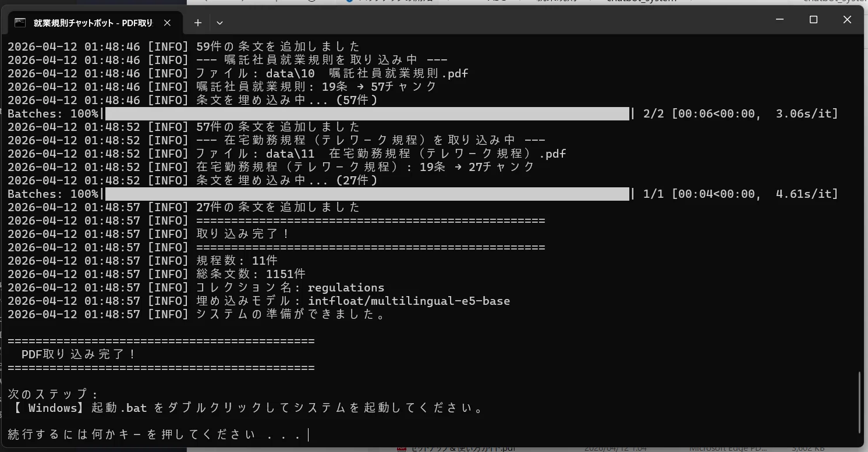Viewport: 868px width, 452px height.
Task: Click file path "data\11 在宅勤務規程（テレワーク規程）.pdf"
Action: pos(416,154)
